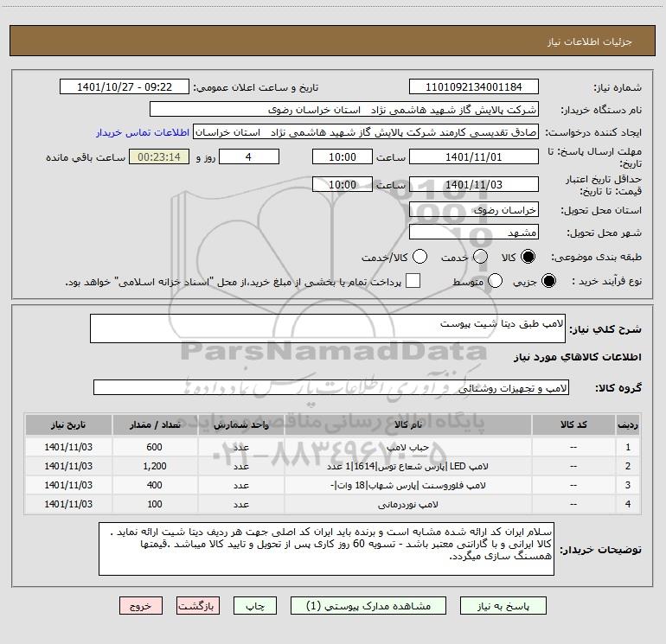Click the days remaining field showing 4

pyautogui.click(x=249, y=156)
